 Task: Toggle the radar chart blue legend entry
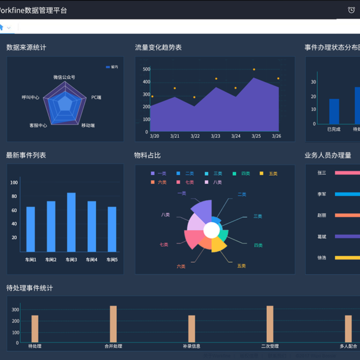112,67
